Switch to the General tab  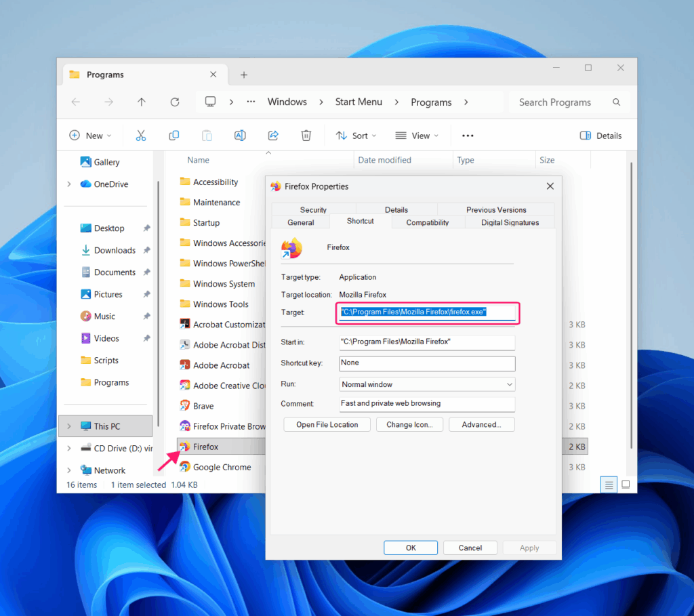click(301, 222)
